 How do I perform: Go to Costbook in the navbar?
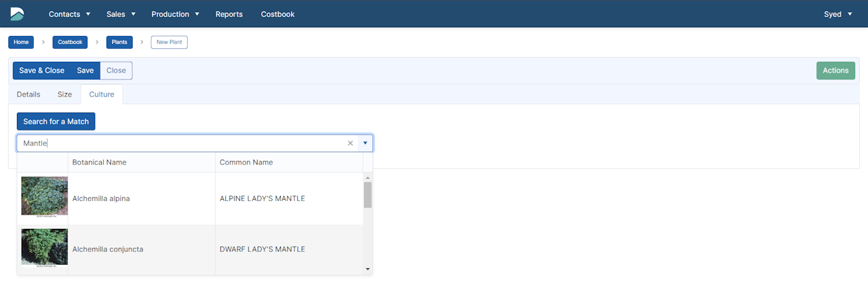(x=277, y=14)
